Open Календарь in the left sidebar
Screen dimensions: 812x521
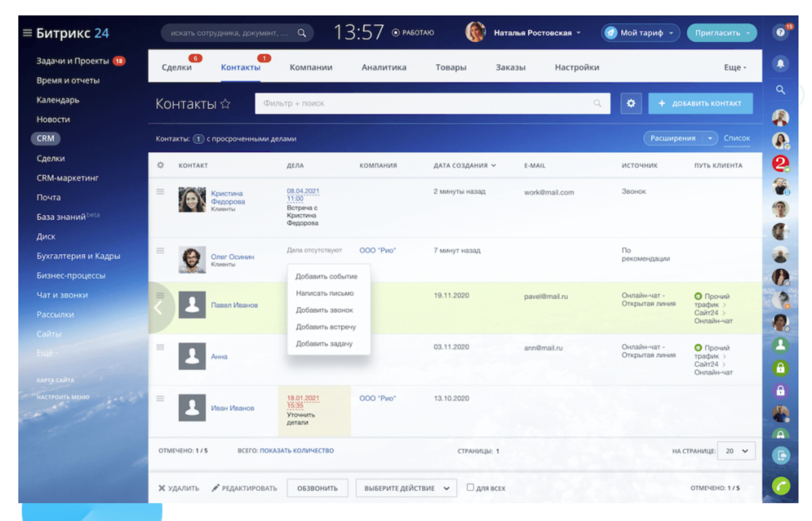pos(58,100)
